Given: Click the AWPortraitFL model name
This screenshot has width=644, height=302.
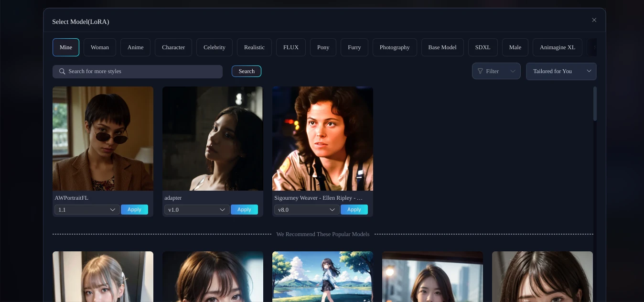Looking at the screenshot, I should [72, 198].
